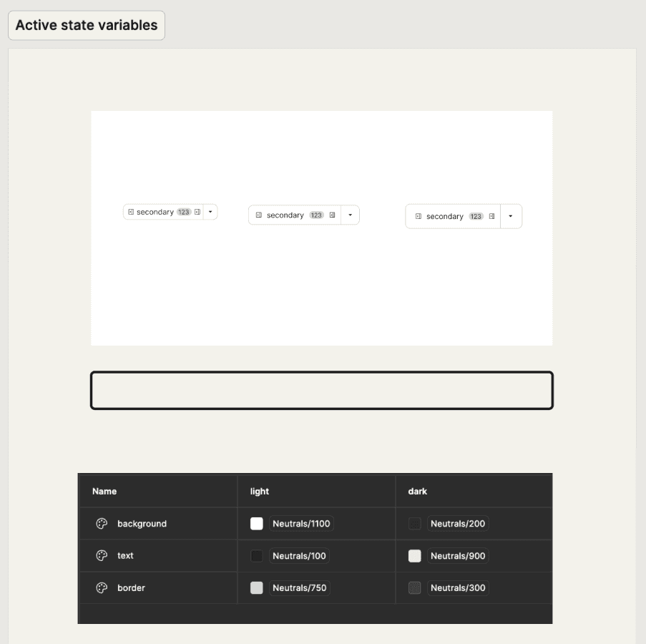Click the Neutrals/750 value chip
The image size is (646, 644).
pos(300,587)
